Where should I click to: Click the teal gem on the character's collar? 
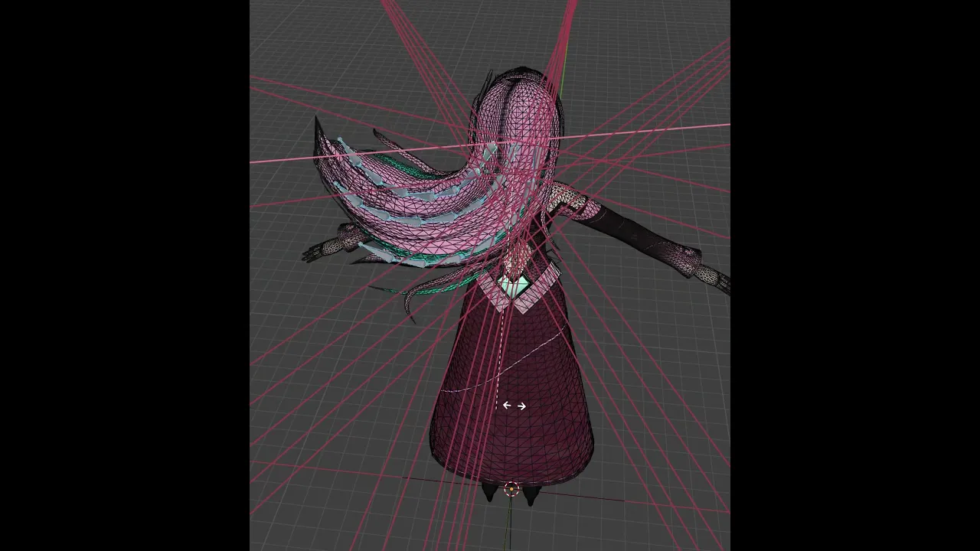(513, 287)
